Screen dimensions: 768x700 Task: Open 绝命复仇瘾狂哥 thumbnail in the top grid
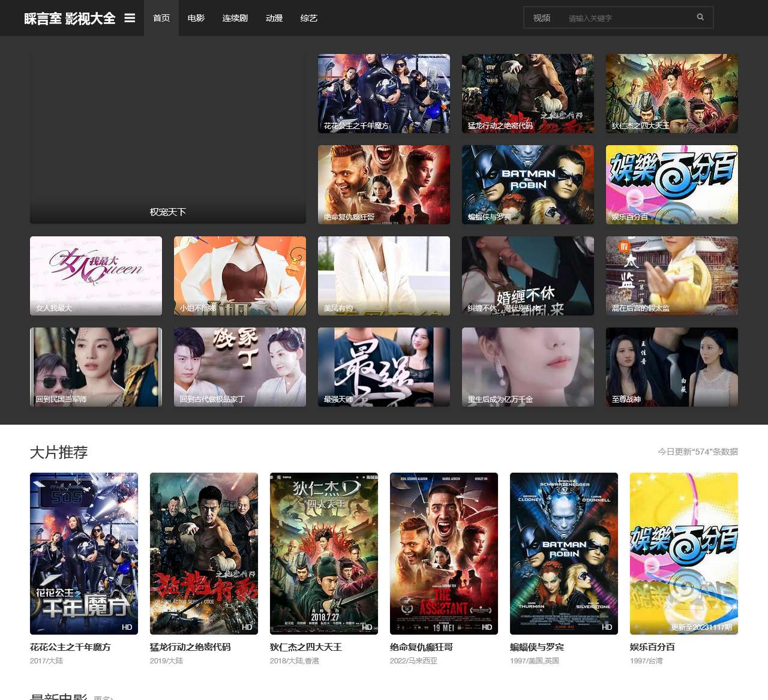pos(384,185)
